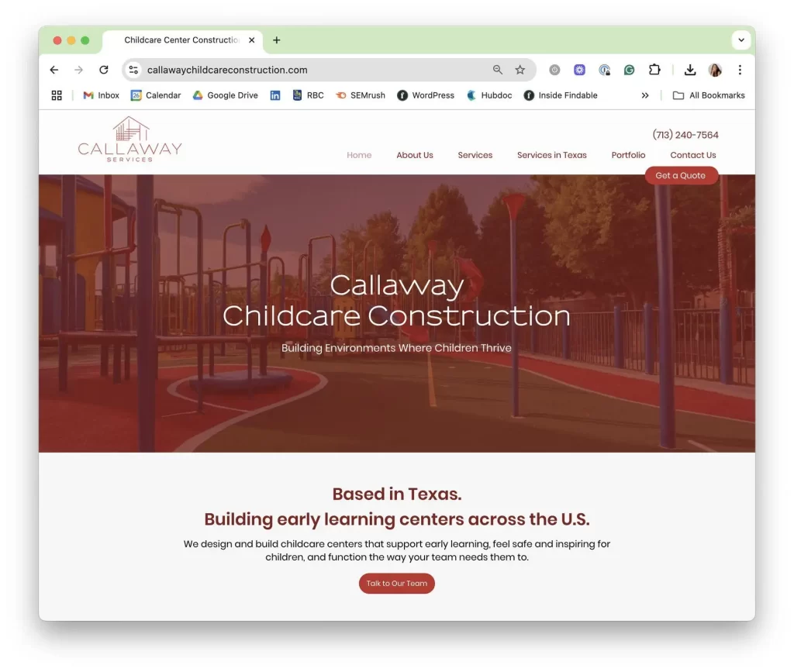Open the Apps grid icon in bookmarks bar
794x672 pixels.
tap(57, 95)
